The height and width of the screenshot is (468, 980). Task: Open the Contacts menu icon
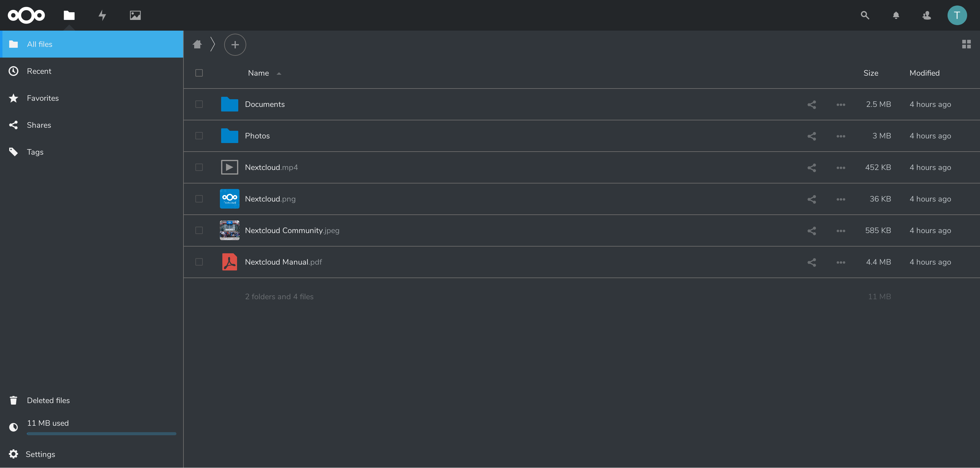[927, 15]
